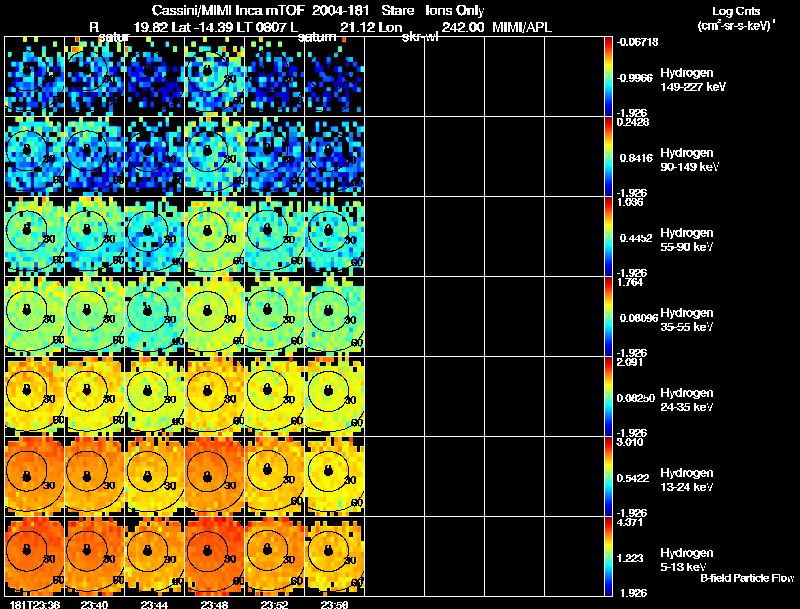This screenshot has width=800, height=609.
Task: Click the 'Ions Only' text in title
Action: (x=455, y=11)
